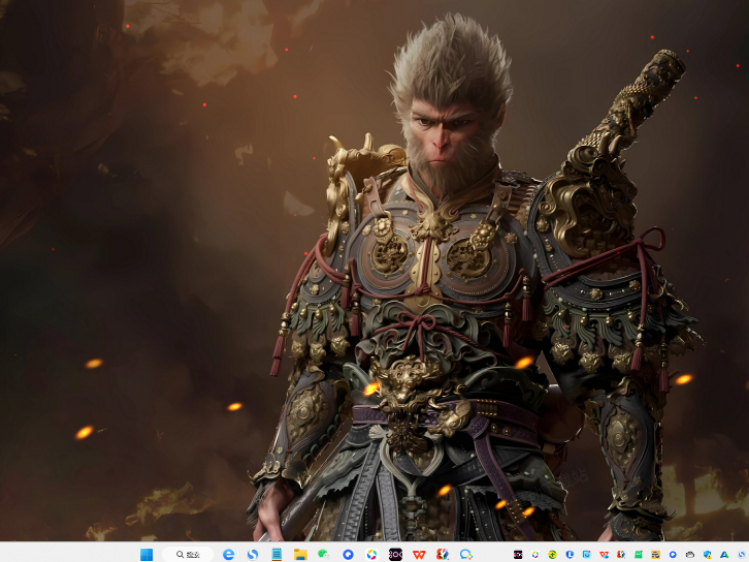Open the green circle yellow-cross tray icon
This screenshot has height=562, width=749.
(552, 554)
